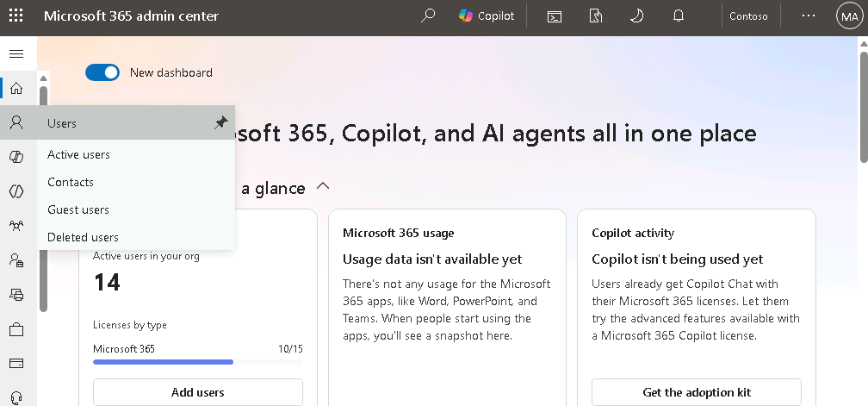Open the Support headset icon in sidebar
This screenshot has width=868, height=406.
16,397
